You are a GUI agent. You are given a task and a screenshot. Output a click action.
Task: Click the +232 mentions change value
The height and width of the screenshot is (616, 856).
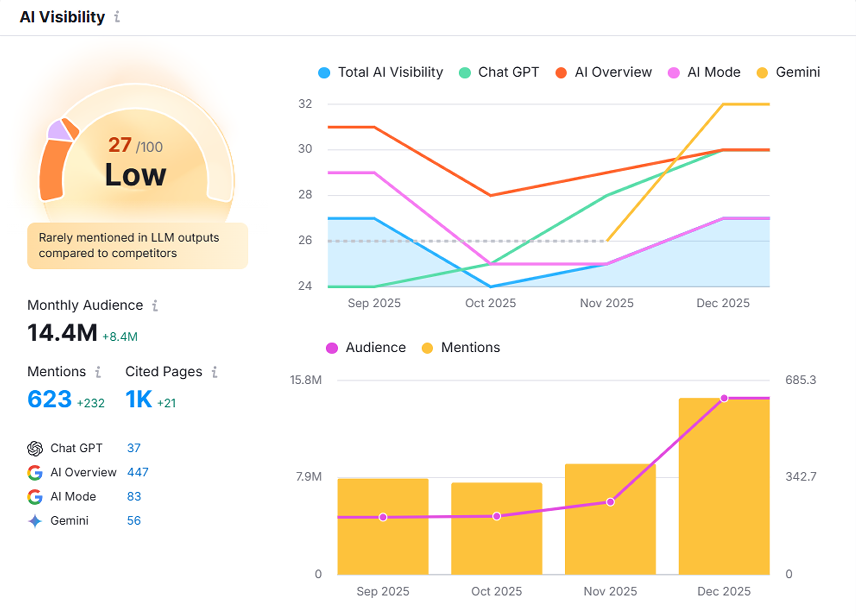click(90, 403)
